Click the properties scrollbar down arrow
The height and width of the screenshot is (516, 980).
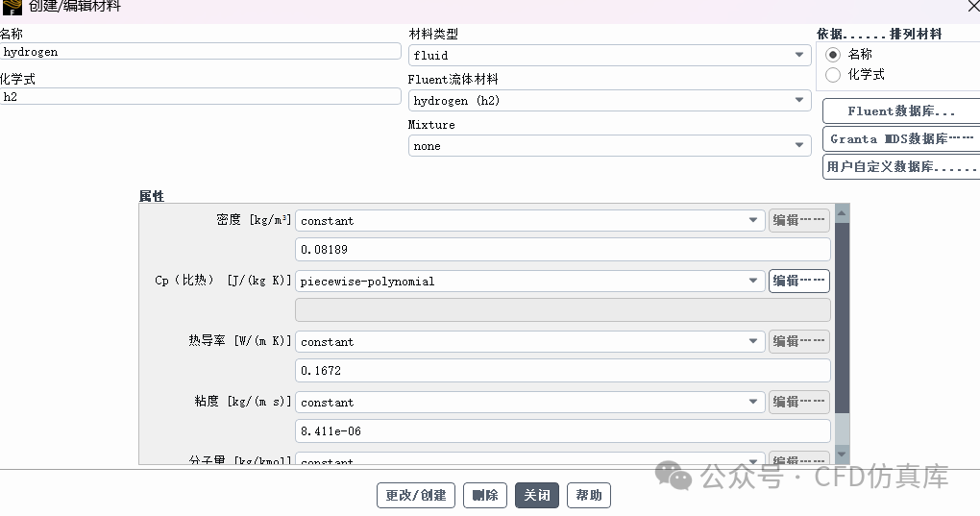click(842, 455)
